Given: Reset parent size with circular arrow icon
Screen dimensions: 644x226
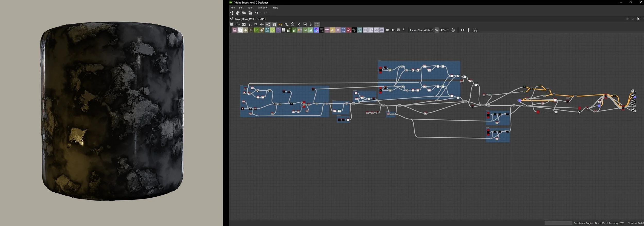Looking at the screenshot, I should pyautogui.click(x=453, y=30).
